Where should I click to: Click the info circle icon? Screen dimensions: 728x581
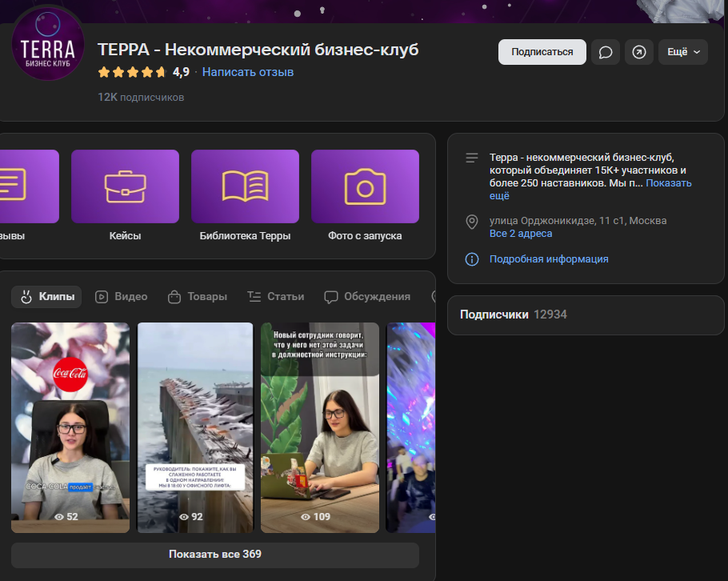472,259
